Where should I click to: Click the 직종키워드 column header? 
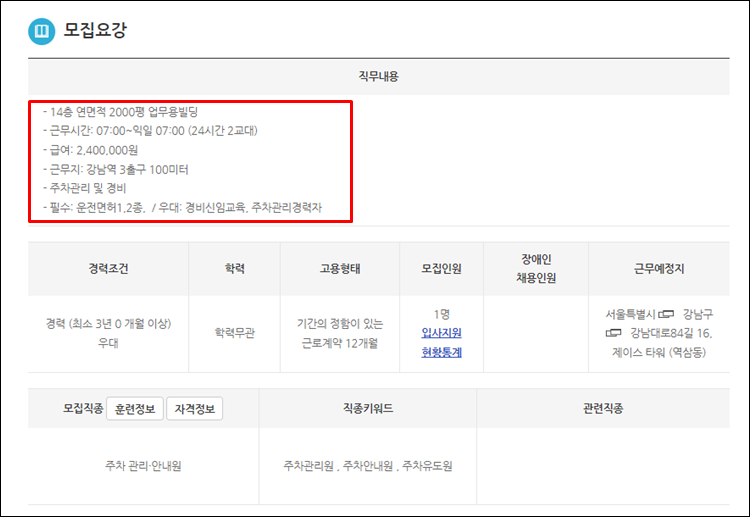pos(367,409)
